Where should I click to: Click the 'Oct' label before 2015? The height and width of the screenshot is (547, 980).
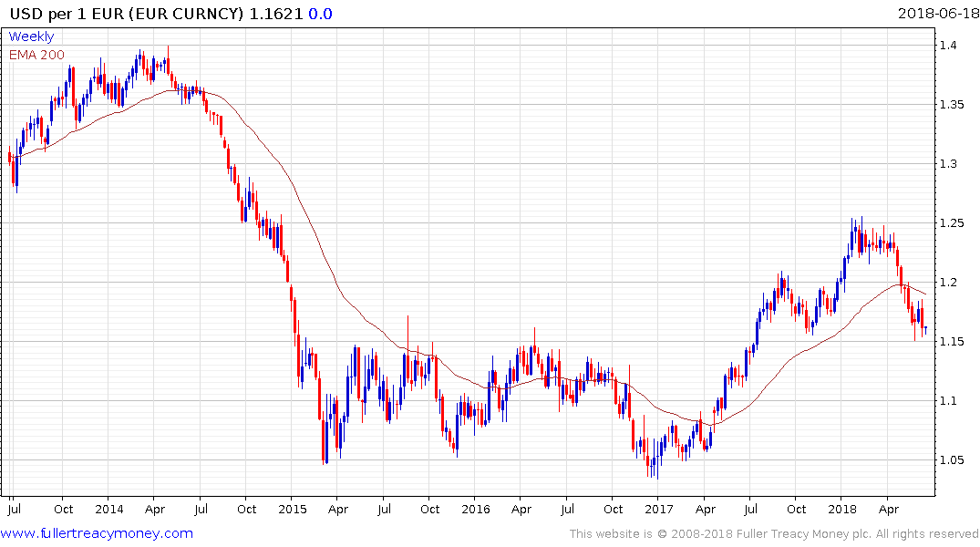(246, 510)
